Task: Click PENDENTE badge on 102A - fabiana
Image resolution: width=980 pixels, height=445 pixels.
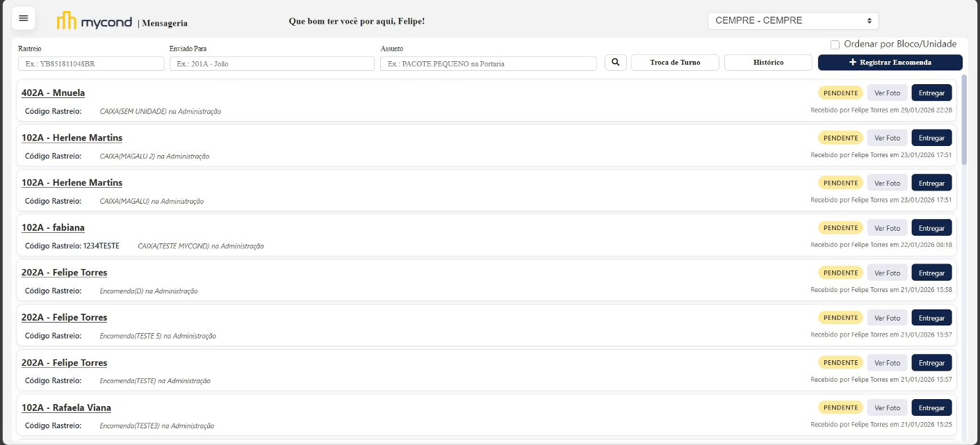Action: [x=840, y=228]
